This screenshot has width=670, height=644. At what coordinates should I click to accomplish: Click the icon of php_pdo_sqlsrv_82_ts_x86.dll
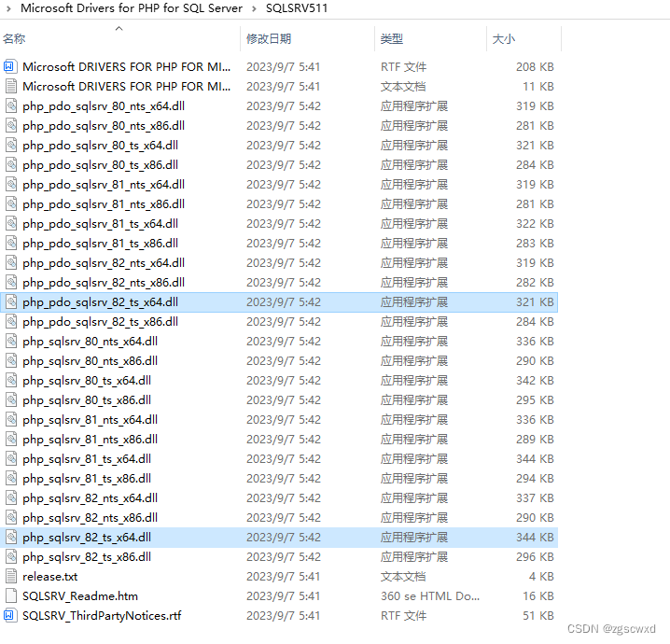[11, 322]
